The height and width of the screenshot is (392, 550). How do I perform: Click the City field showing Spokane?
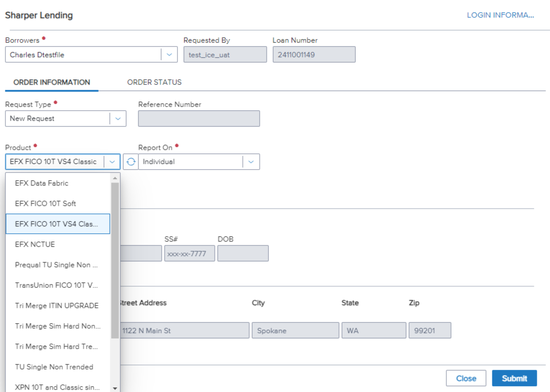295,331
